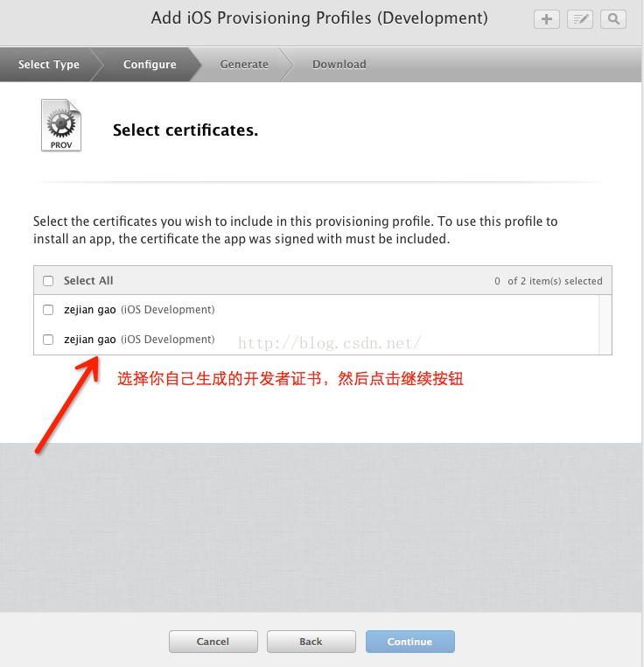Click the Select certificates heading
Viewport: 644px width, 667px height.
coord(185,130)
